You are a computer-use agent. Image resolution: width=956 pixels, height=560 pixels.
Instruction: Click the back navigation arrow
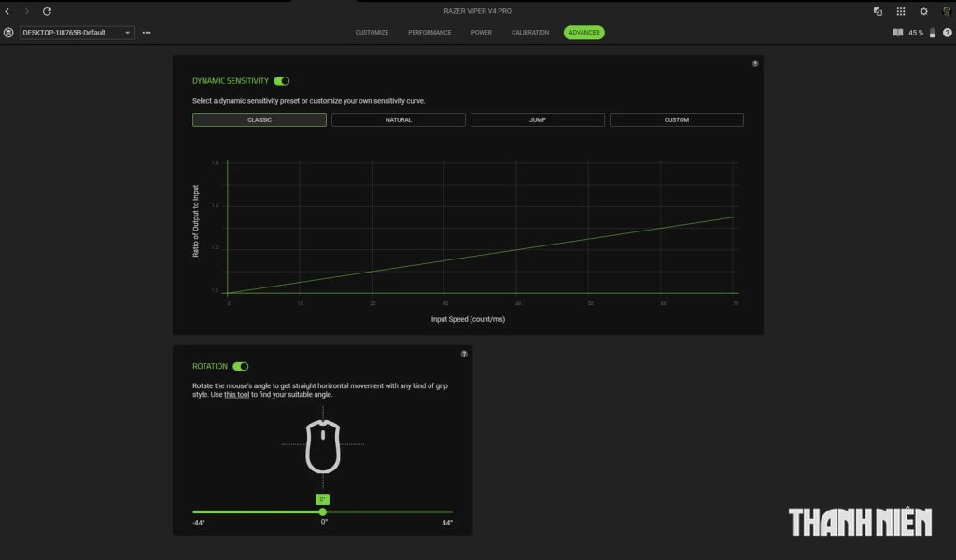[7, 10]
